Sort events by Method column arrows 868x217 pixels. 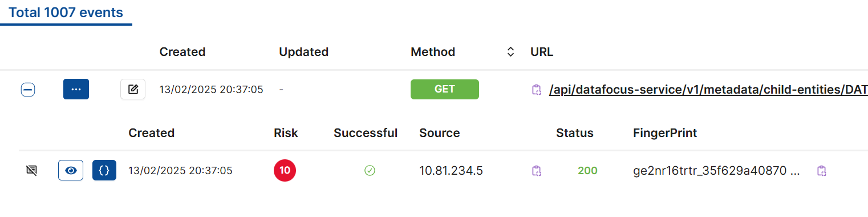click(510, 52)
